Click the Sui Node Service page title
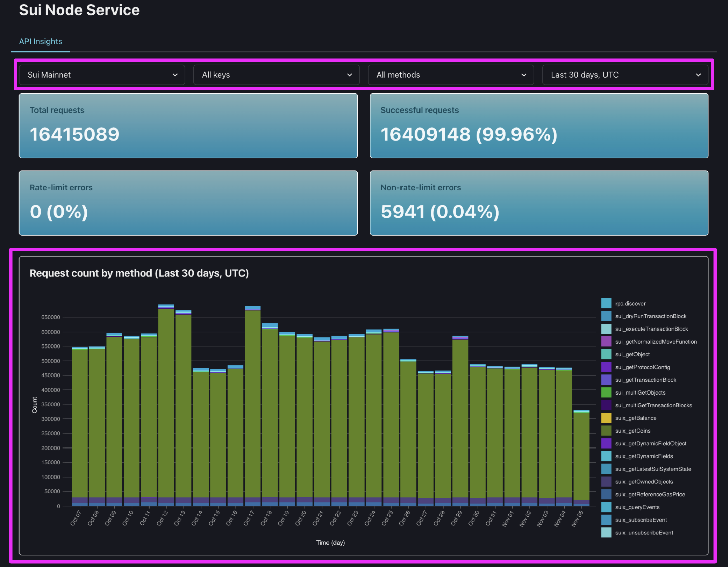The width and height of the screenshot is (728, 567). pyautogui.click(x=79, y=10)
